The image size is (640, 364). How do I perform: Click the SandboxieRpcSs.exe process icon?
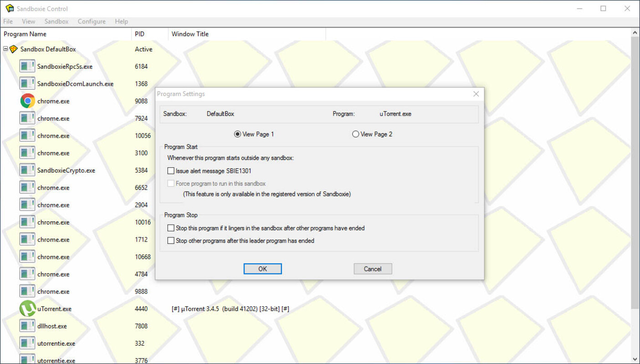click(27, 66)
